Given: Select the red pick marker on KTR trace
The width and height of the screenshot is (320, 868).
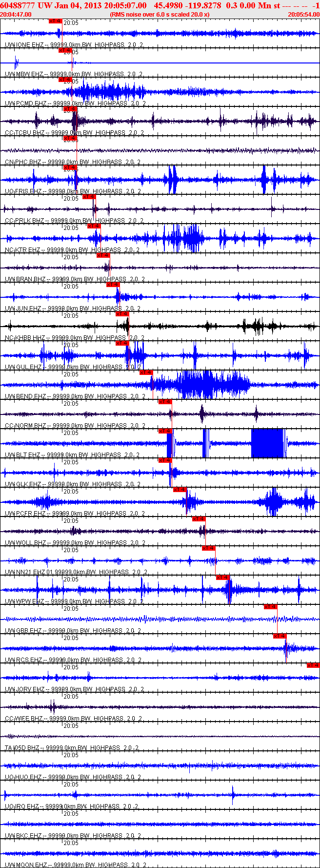Looking at the screenshot, I should point(94,226).
